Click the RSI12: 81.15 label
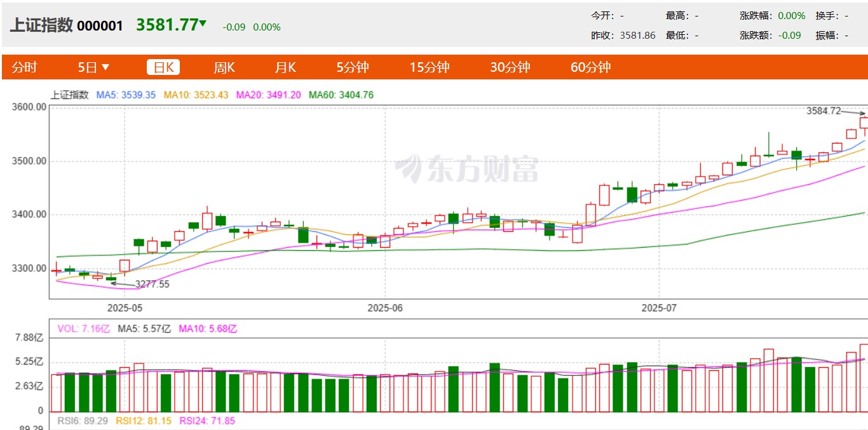 (142, 420)
